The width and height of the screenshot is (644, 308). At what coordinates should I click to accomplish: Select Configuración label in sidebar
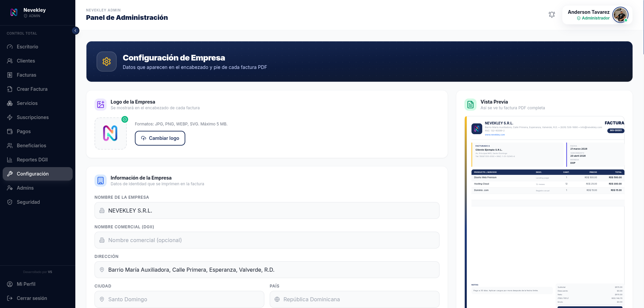click(x=33, y=174)
